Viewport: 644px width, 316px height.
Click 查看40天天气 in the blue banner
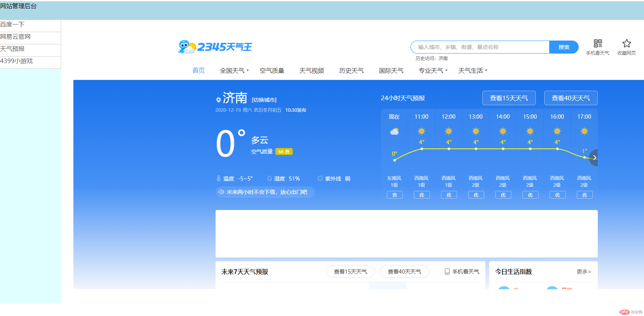(x=571, y=98)
